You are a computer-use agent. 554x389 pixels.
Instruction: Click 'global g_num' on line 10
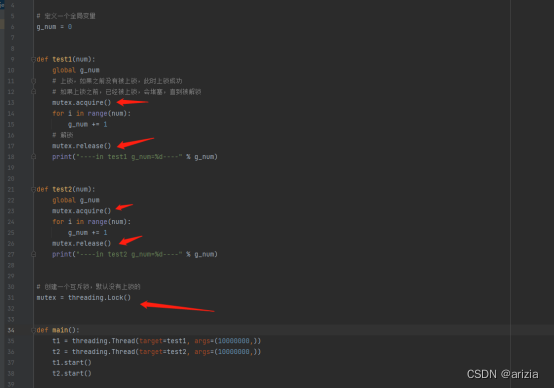coord(76,70)
